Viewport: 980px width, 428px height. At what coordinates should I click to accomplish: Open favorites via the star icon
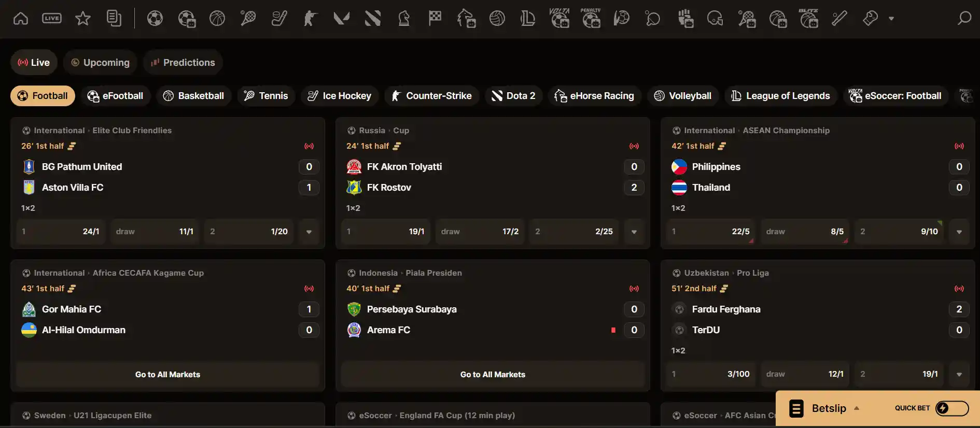pos(83,19)
